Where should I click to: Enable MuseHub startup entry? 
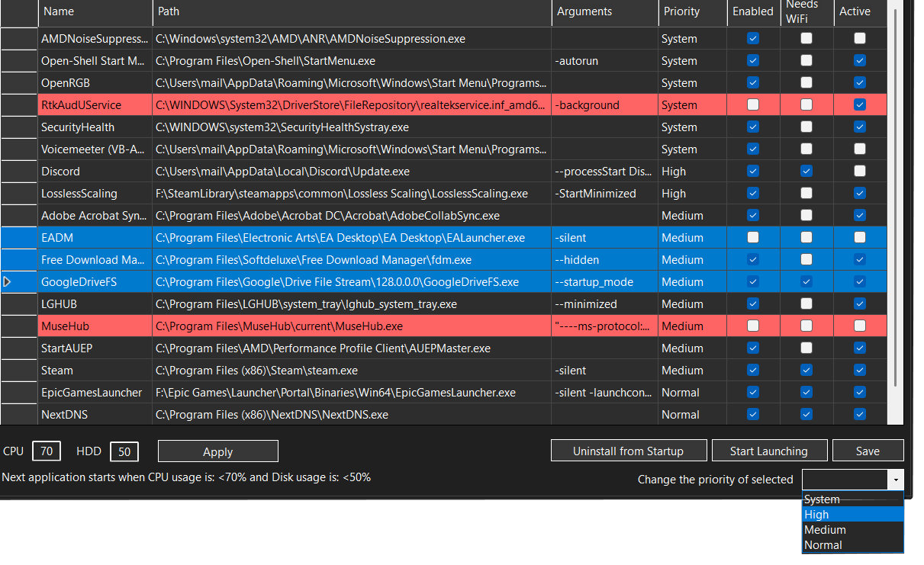point(753,326)
